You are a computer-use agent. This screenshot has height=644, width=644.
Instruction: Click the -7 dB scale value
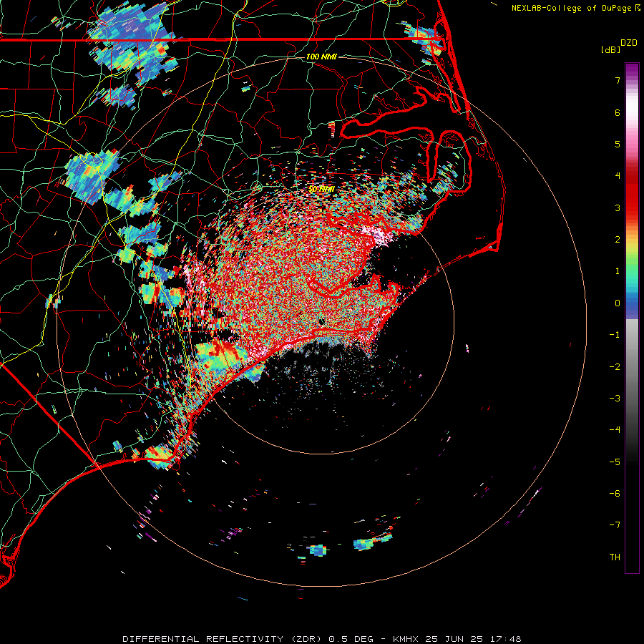click(x=615, y=525)
